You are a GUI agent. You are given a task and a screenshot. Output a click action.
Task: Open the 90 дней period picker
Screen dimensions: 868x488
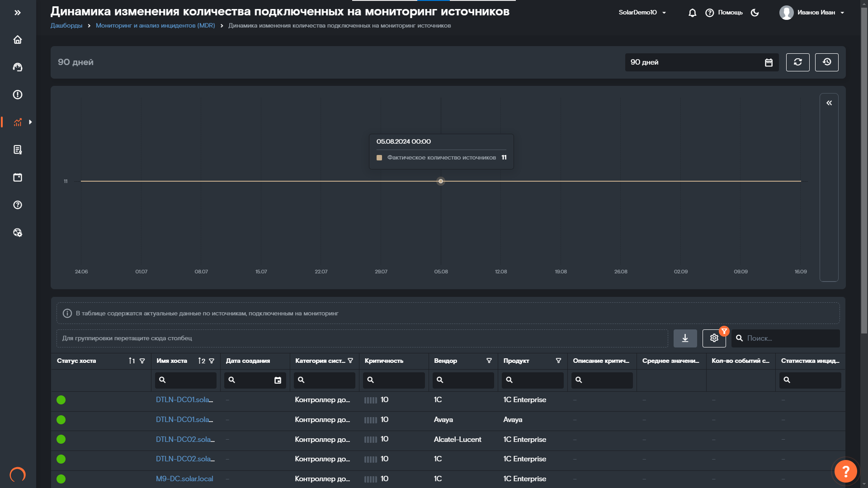point(701,62)
